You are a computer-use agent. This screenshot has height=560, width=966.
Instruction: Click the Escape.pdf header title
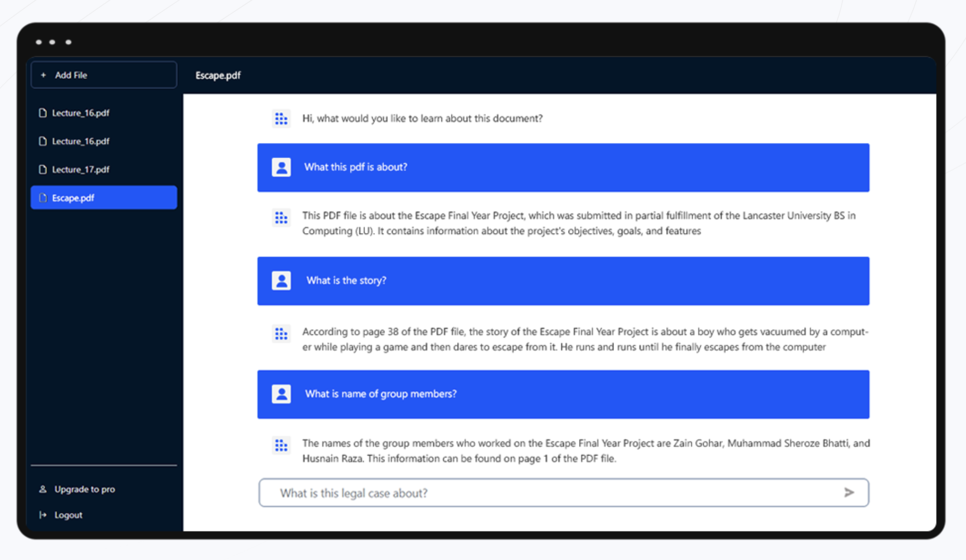point(218,75)
